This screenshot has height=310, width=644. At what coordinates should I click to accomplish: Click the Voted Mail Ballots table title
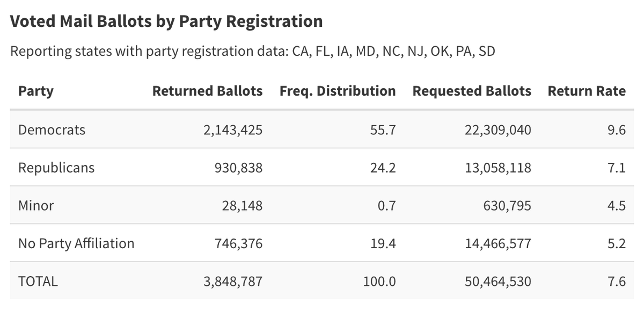(166, 21)
